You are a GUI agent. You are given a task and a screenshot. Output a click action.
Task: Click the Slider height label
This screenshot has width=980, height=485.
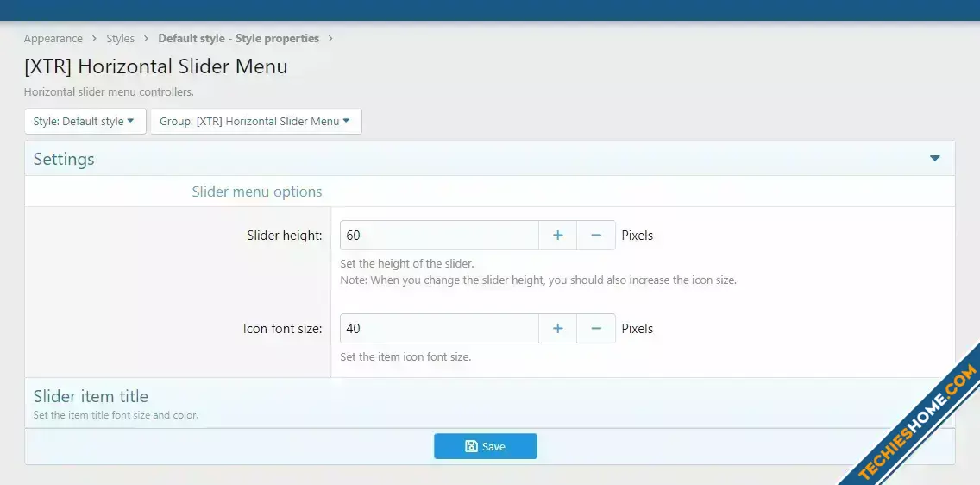[284, 236]
